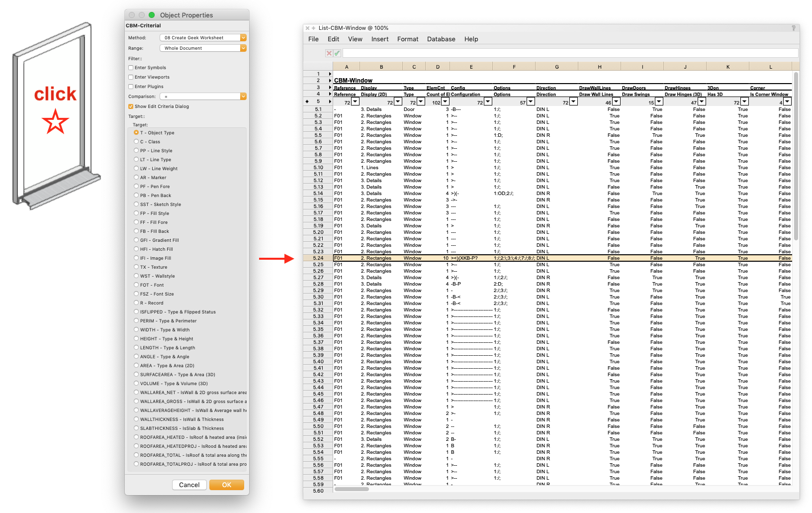
Task: Select the WST - Wallstyle target
Action: (136, 276)
